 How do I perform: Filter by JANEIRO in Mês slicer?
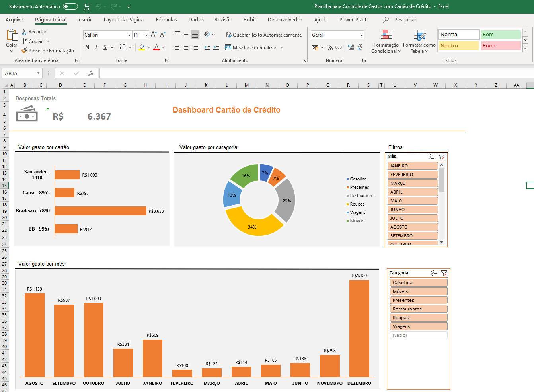click(x=413, y=166)
